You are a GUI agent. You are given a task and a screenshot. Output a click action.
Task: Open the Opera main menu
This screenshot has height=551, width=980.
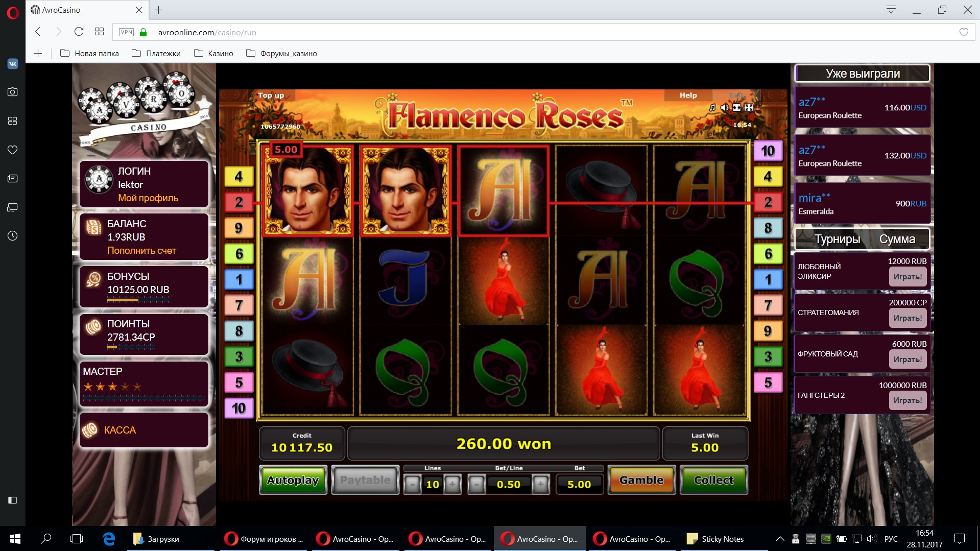point(13,13)
